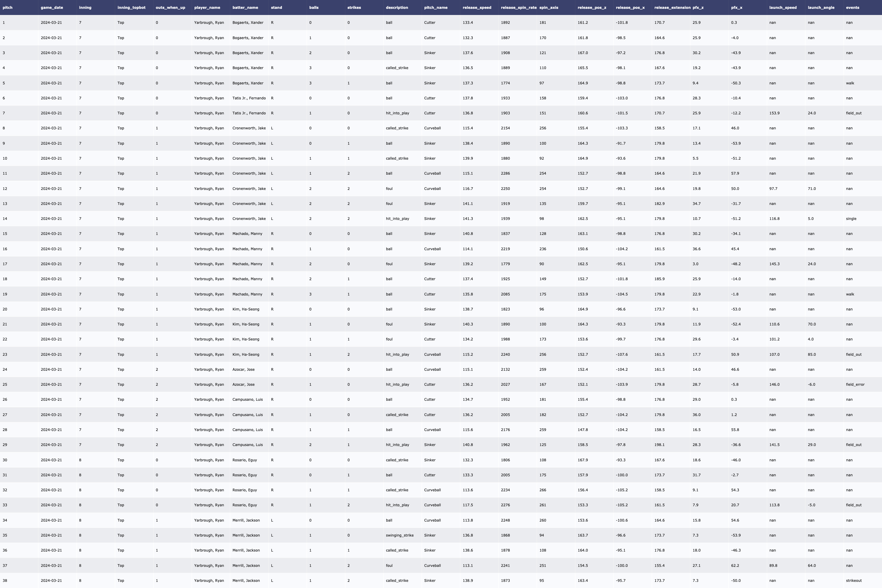This screenshot has height=588, width=882.
Task: Select launch speed value 153.9
Action: click(774, 113)
